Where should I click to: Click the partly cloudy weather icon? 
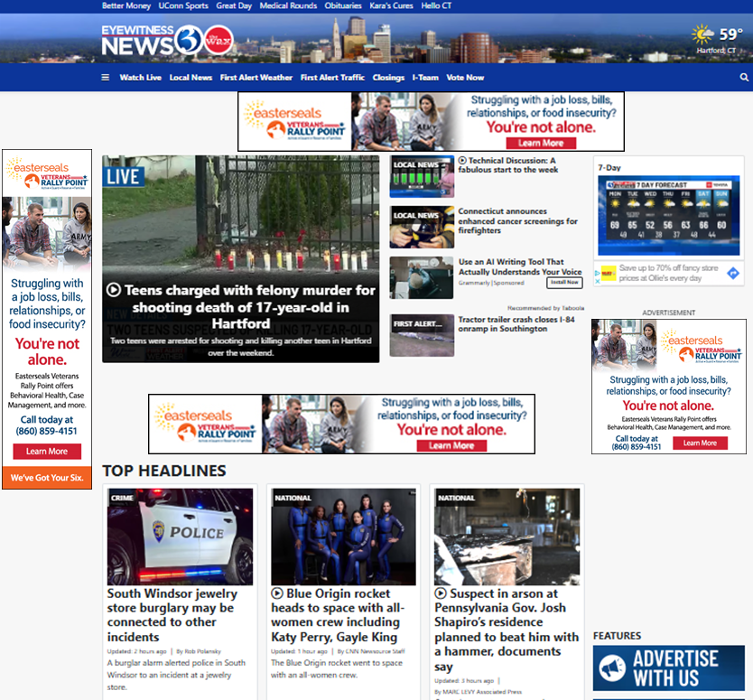click(702, 35)
